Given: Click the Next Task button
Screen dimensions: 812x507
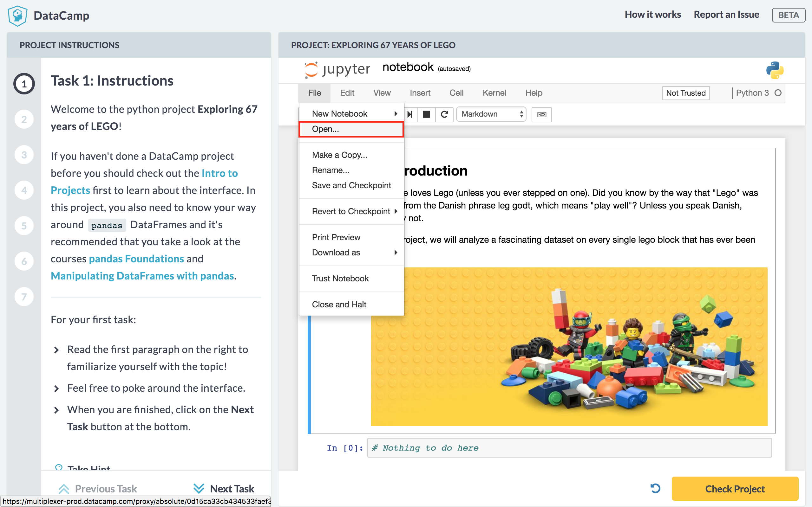Looking at the screenshot, I should click(224, 489).
